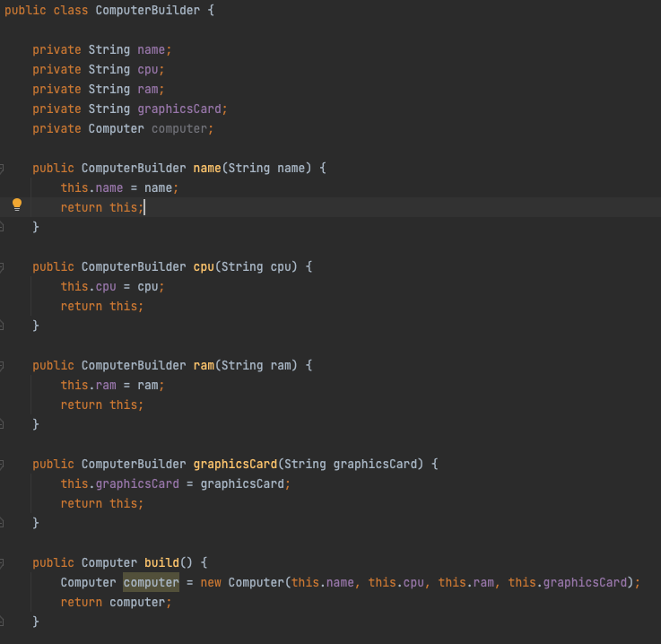Click the 'String ram' parameter in ram method
Image resolution: width=661 pixels, height=644 pixels.
(x=257, y=365)
